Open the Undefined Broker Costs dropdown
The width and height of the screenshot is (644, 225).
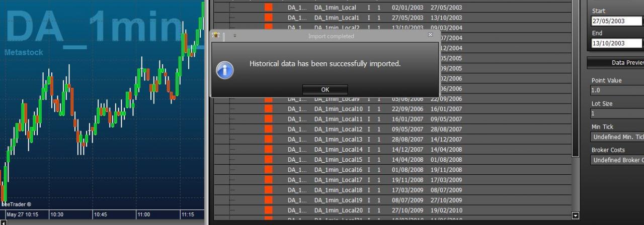(618, 160)
